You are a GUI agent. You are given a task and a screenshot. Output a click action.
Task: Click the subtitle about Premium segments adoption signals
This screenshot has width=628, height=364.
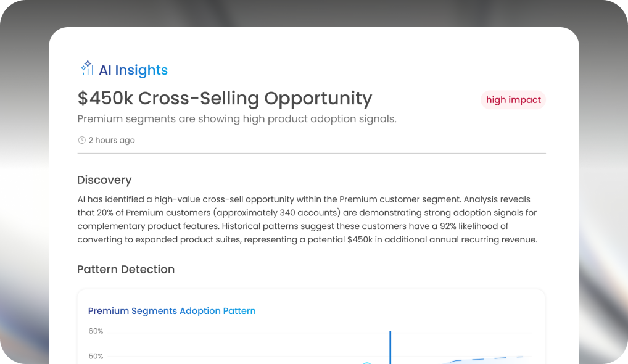click(237, 119)
